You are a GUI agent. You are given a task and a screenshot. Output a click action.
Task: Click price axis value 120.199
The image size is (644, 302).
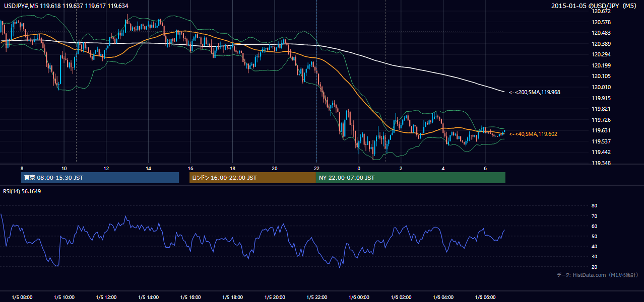tap(601, 65)
